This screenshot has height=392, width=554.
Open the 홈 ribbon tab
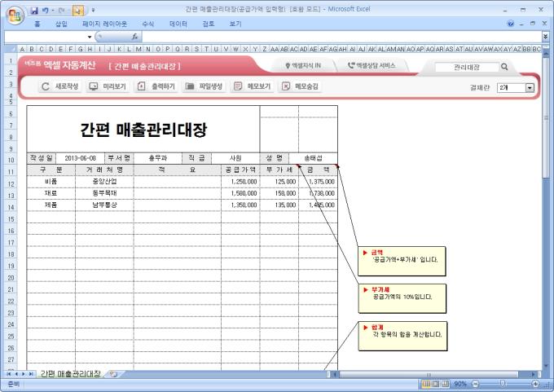click(x=37, y=24)
